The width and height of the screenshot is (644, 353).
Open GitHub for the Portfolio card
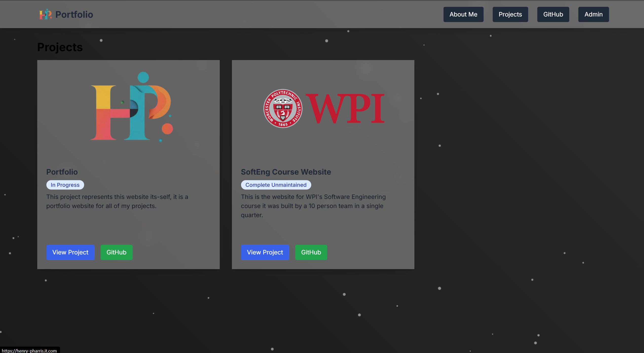point(116,252)
